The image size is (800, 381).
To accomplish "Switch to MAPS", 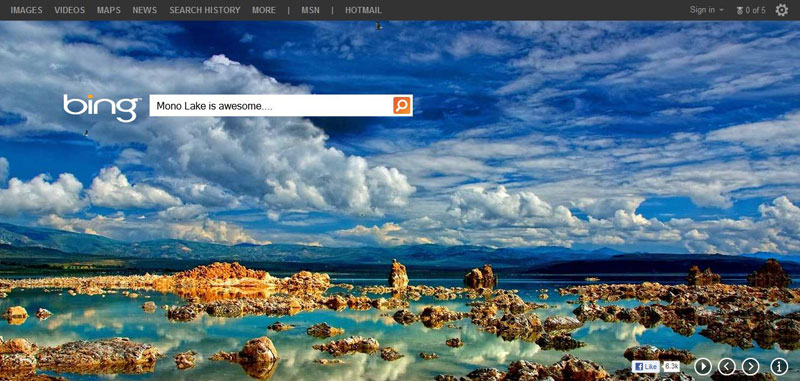I will 109,10.
